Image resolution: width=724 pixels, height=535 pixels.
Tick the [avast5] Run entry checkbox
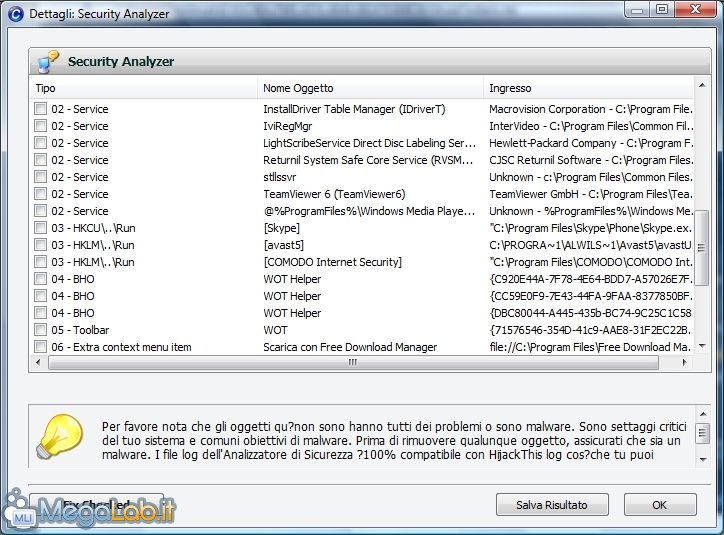41,245
